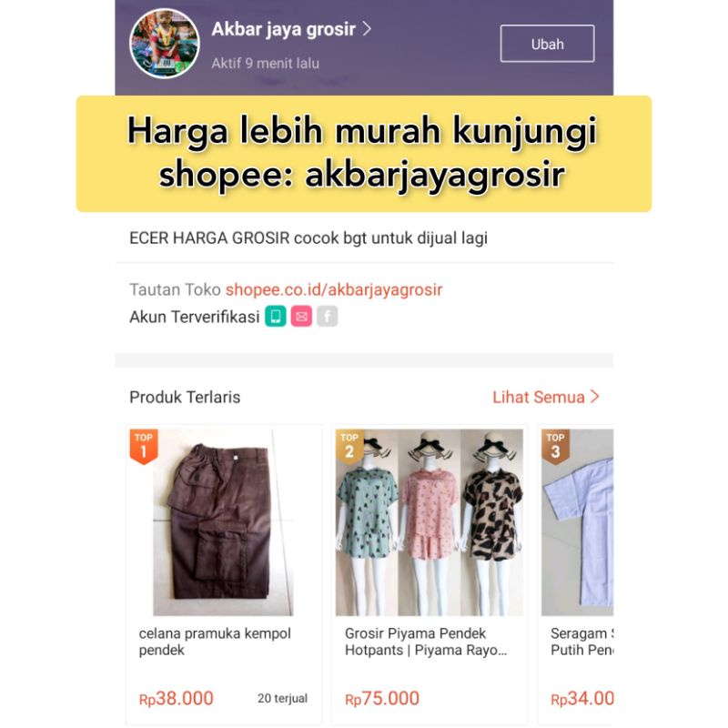This screenshot has height=728, width=728.
Task: Click the yellow Harga lebih murah banner
Action: [364, 154]
